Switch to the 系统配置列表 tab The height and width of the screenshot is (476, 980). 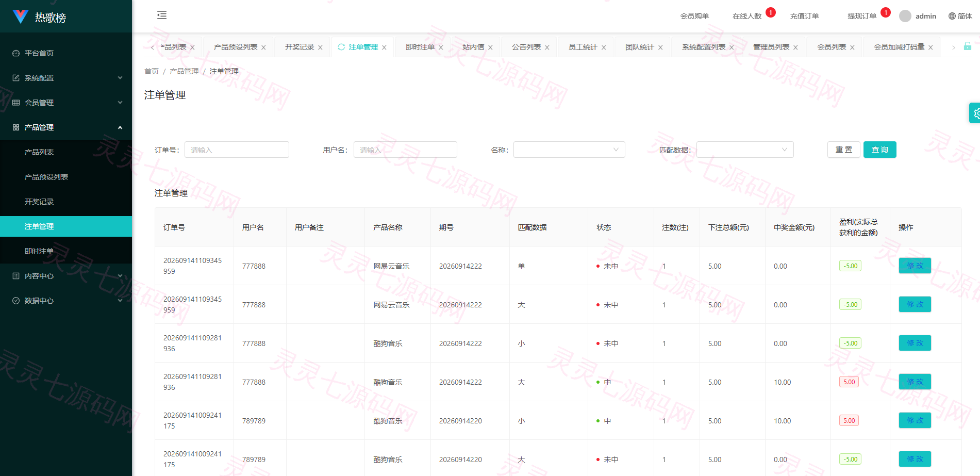pos(703,47)
